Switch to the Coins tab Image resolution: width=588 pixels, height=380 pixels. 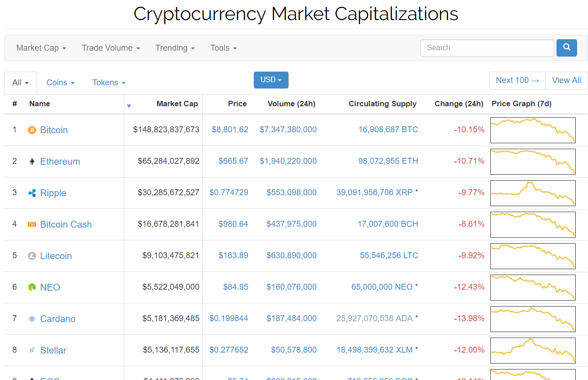(60, 83)
